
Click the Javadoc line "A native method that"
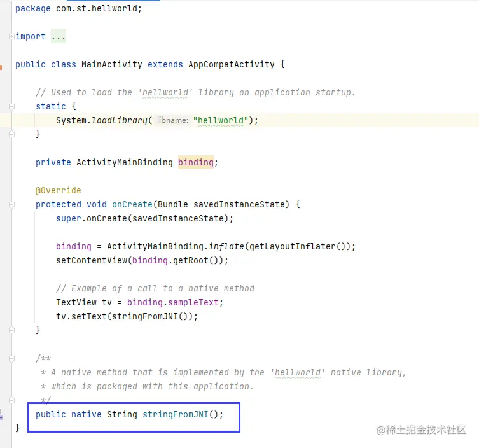coord(224,373)
